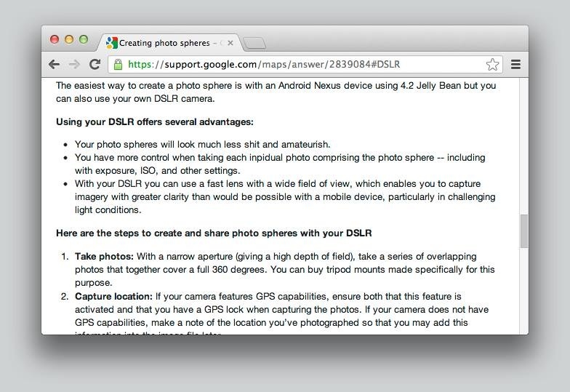570x392 pixels.
Task: Click the bold "Take photos:" step label
Action: (104, 256)
